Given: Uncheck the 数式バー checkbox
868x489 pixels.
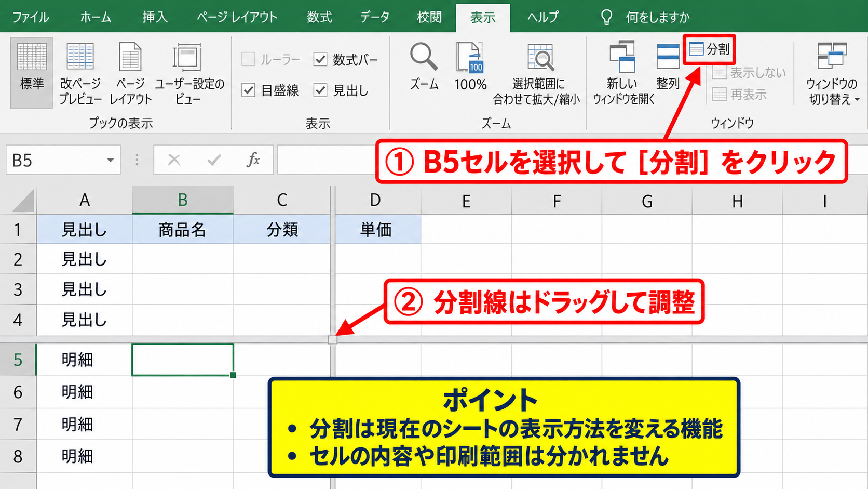Looking at the screenshot, I should coord(320,60).
